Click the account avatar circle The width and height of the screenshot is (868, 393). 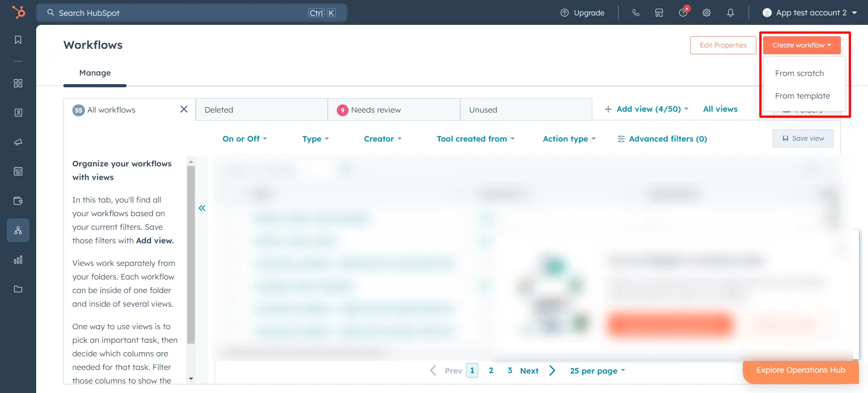[x=767, y=13]
